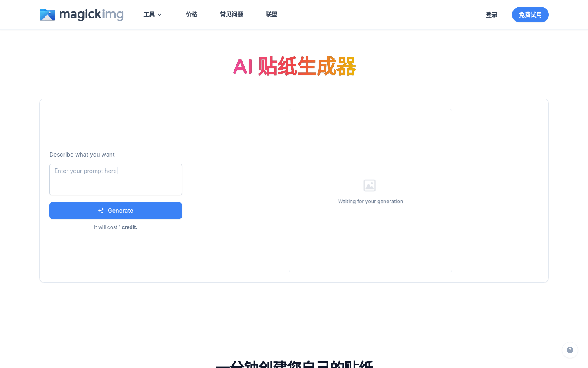Go to the 价格 page
588x368 pixels.
(x=192, y=15)
